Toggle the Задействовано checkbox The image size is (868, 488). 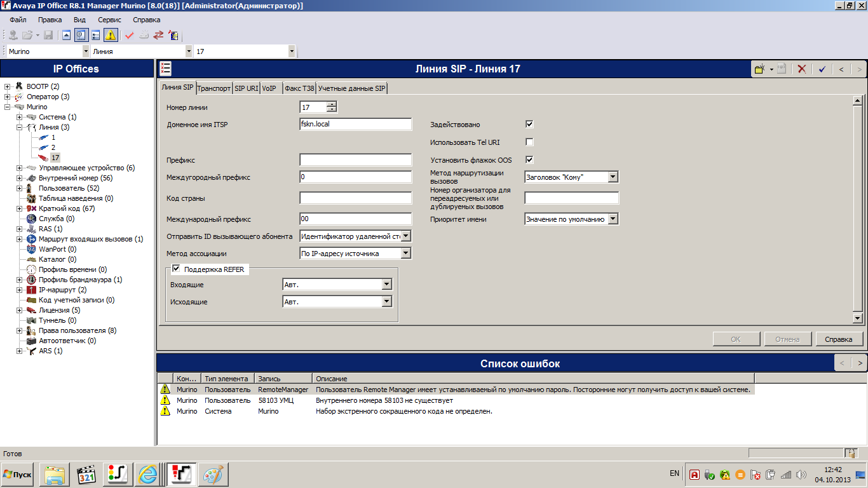[529, 124]
